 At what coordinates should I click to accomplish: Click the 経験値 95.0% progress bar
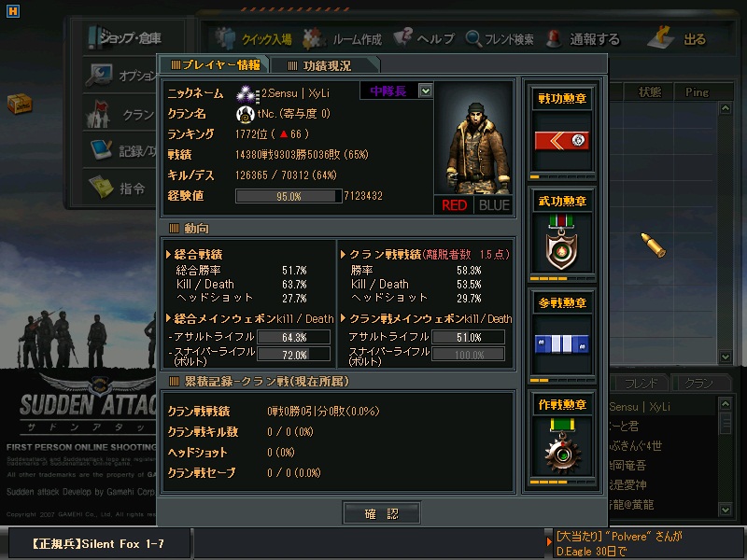click(289, 196)
